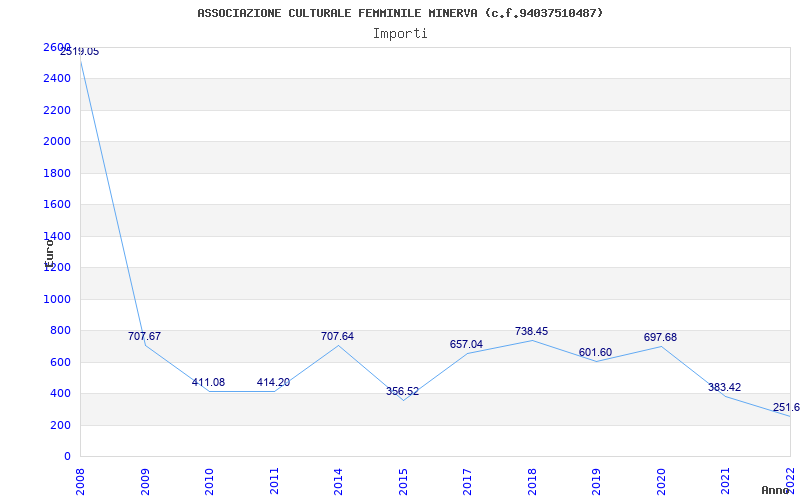Click the 414.20 value label
The height and width of the screenshot is (500, 800).
click(x=273, y=382)
